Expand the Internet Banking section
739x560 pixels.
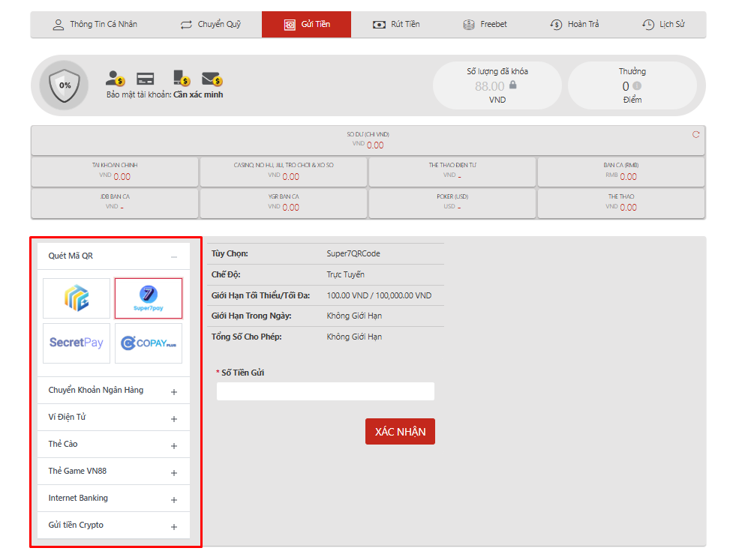pos(113,499)
